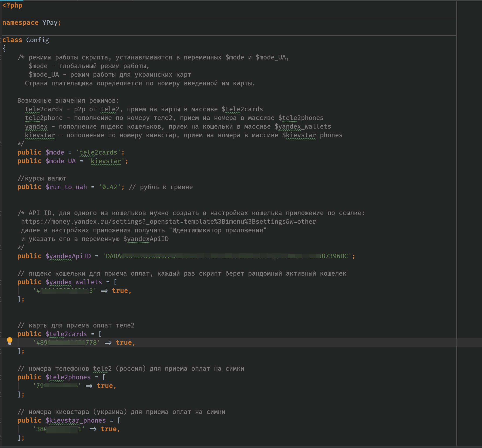Click the YPay namespace name

(x=50, y=23)
